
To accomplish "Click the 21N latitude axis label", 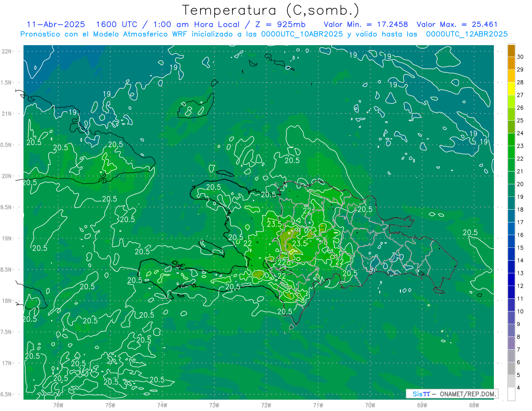I will click(x=8, y=114).
